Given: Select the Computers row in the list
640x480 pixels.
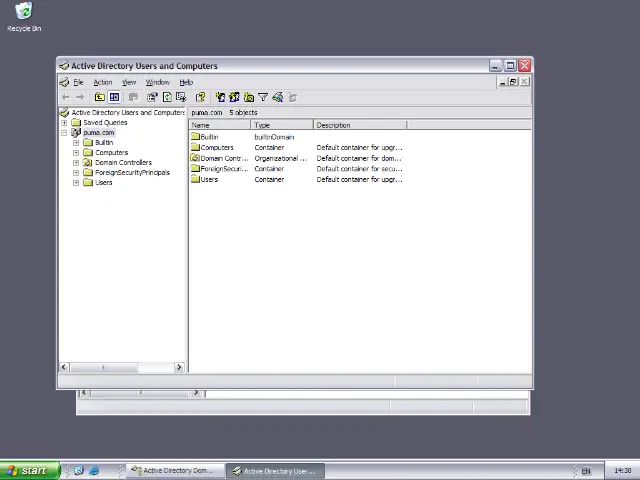Looking at the screenshot, I should [212, 147].
